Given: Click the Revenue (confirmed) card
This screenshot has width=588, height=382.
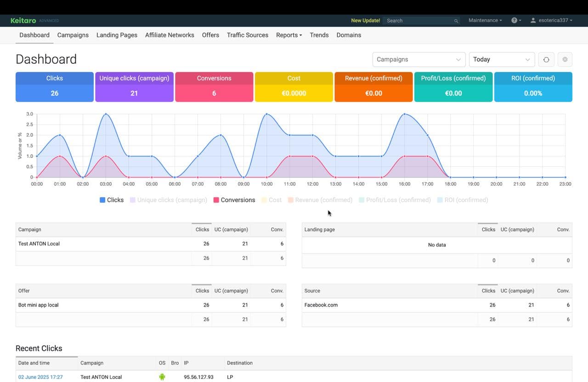Looking at the screenshot, I should pyautogui.click(x=373, y=87).
